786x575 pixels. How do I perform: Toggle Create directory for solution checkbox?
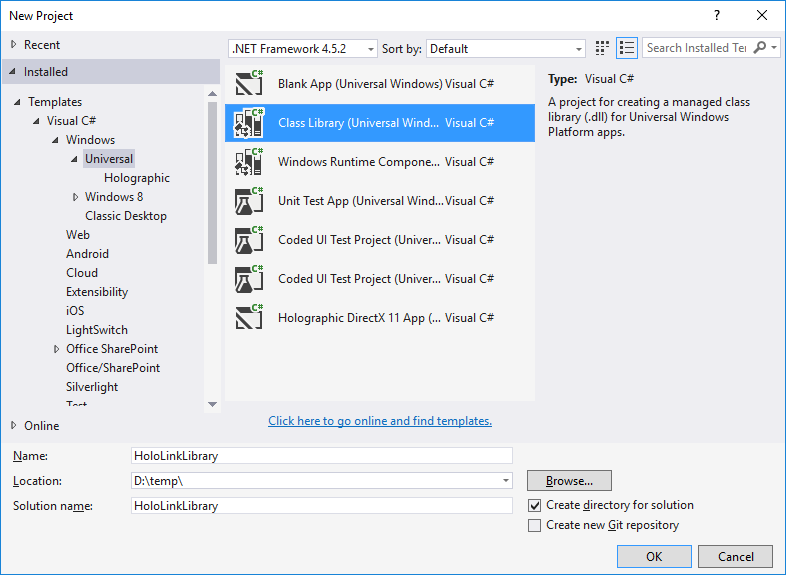534,505
